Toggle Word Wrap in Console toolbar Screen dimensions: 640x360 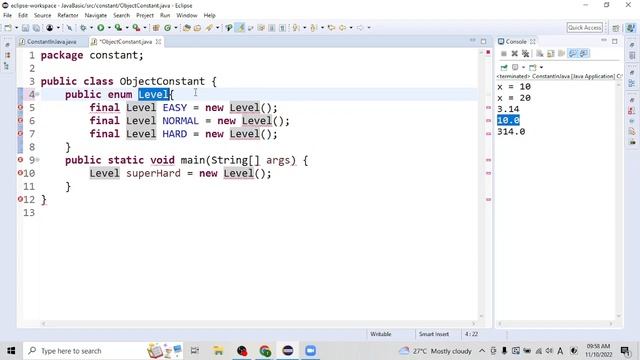pyautogui.click(x=561, y=53)
